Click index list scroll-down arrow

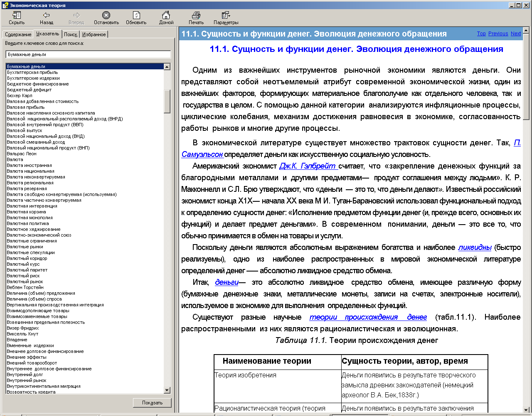167,390
